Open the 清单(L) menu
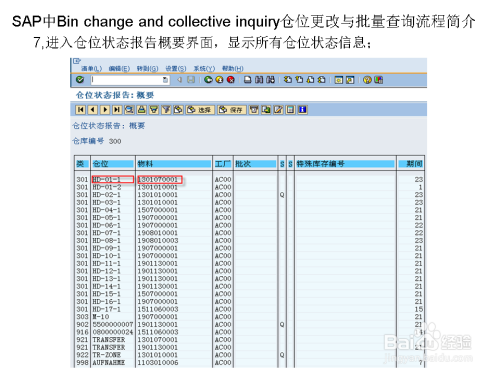 click(x=91, y=68)
